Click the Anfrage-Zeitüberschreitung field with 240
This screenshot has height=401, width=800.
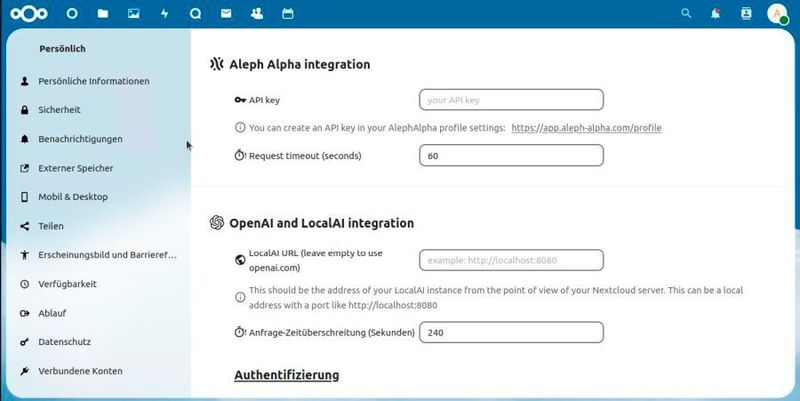511,332
